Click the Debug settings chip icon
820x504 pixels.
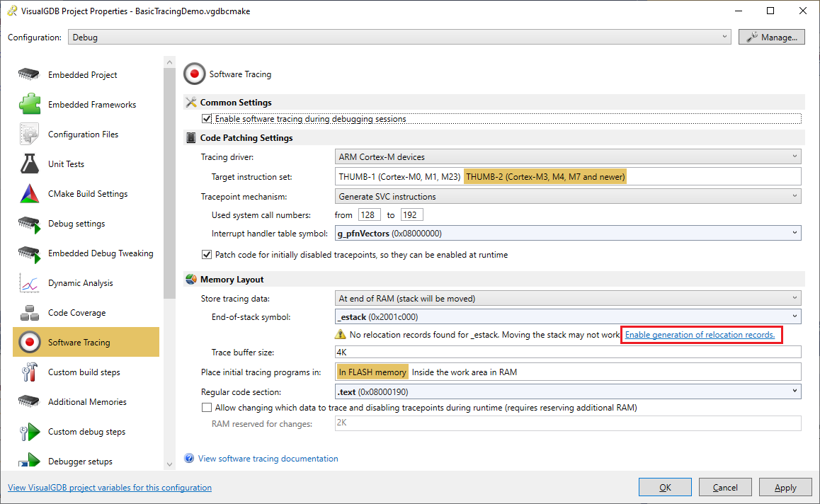click(x=29, y=224)
